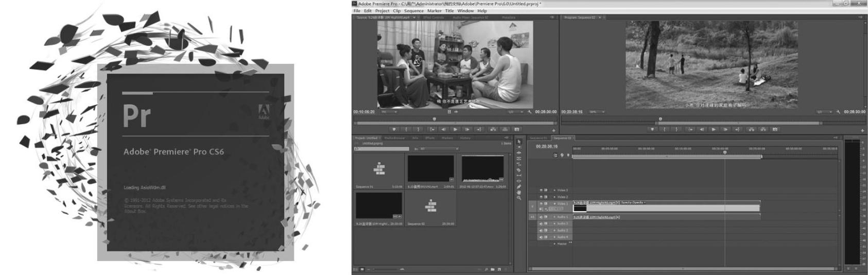Mute Audio 2 track speaker

[541, 224]
